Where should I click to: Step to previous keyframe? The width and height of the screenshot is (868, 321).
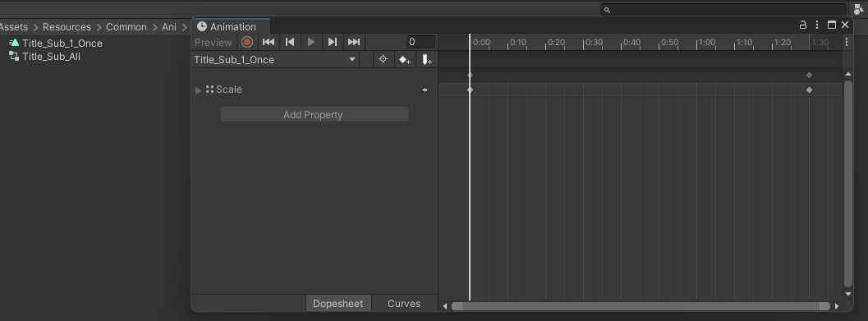point(290,42)
